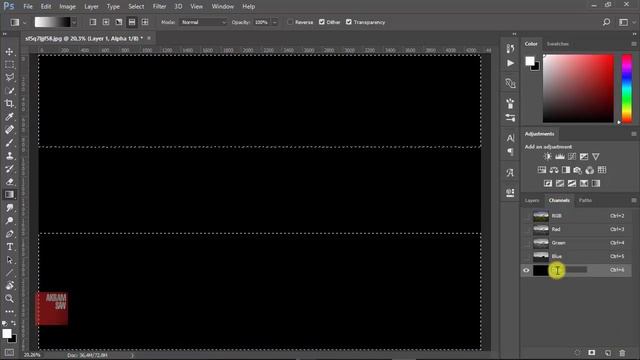The image size is (640, 360).
Task: Show the Green channel visibility
Action: (526, 243)
